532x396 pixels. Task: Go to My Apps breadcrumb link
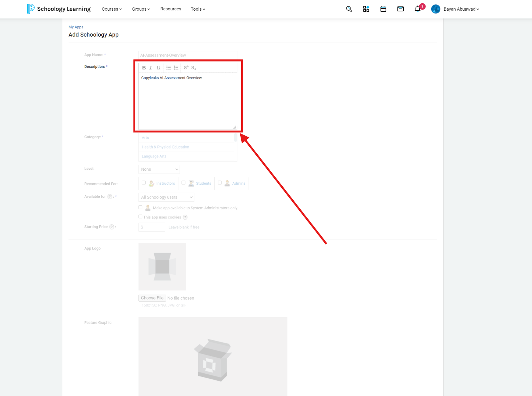tap(76, 27)
